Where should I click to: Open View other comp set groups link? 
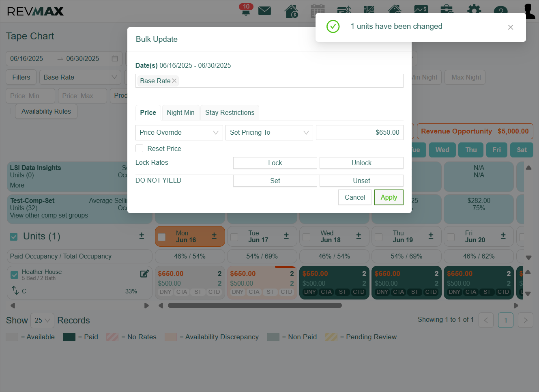[49, 215]
